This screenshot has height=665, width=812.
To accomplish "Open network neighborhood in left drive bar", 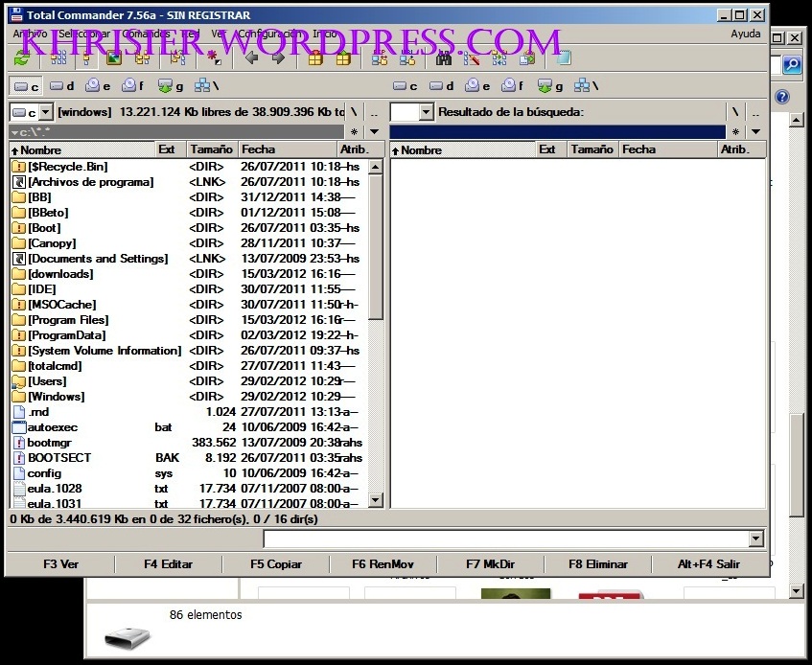I will tap(207, 86).
